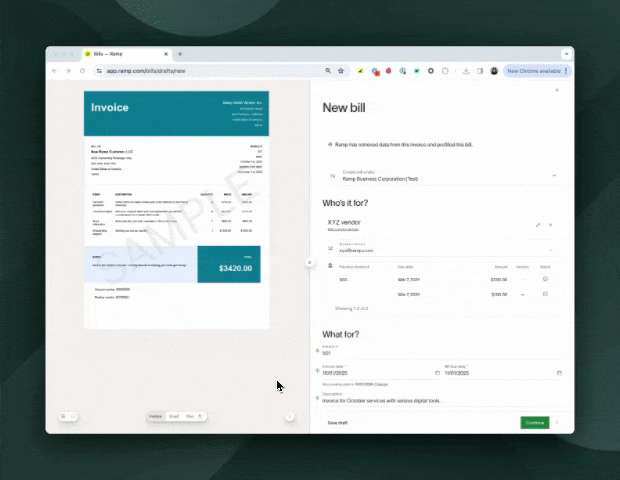Screen dimensions: 620x480
Task: Click Save draft
Action: (338, 423)
